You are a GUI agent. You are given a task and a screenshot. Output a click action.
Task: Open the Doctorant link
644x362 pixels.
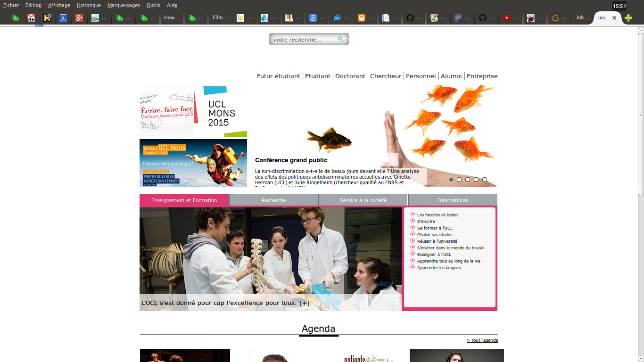click(x=350, y=76)
